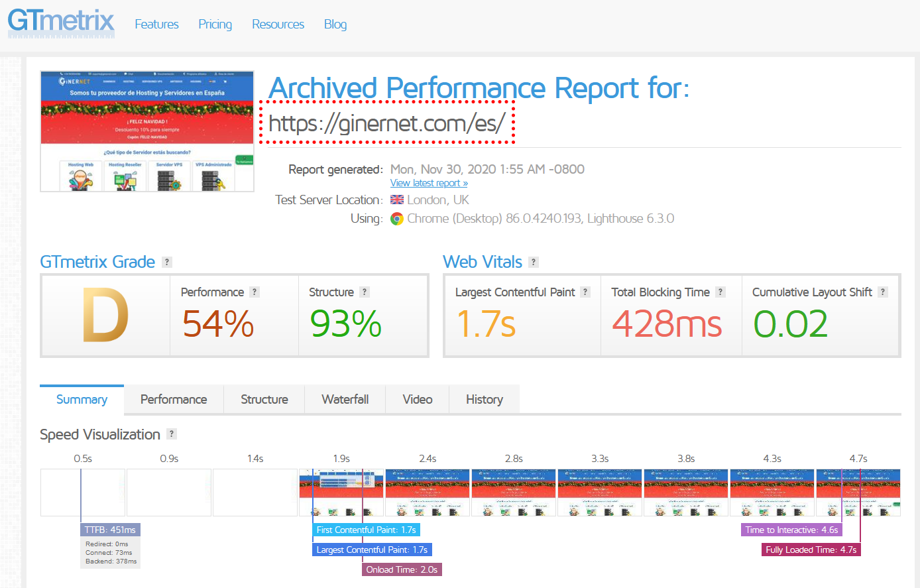Click the 0.9s filmstrip frame

click(169, 493)
